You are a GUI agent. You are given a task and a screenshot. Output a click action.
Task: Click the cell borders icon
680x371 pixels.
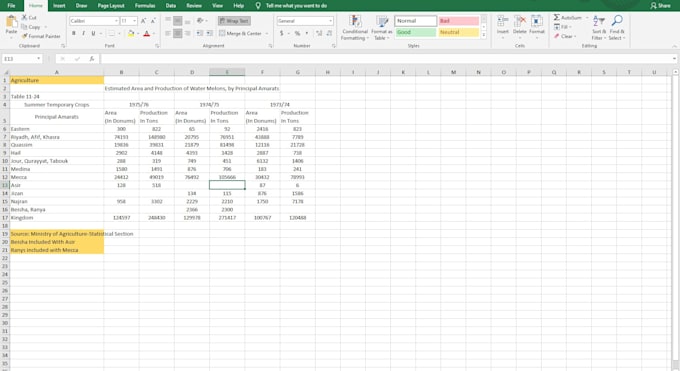point(111,33)
